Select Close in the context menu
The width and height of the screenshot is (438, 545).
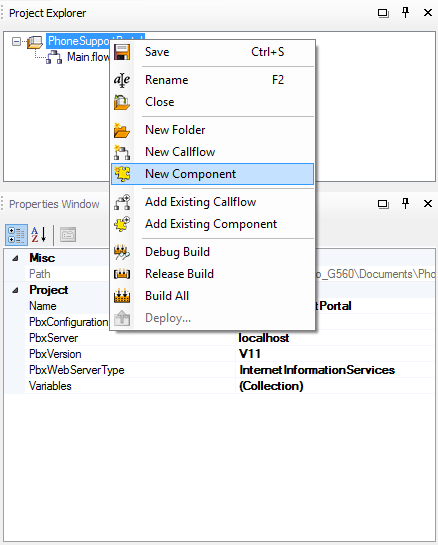click(212, 102)
